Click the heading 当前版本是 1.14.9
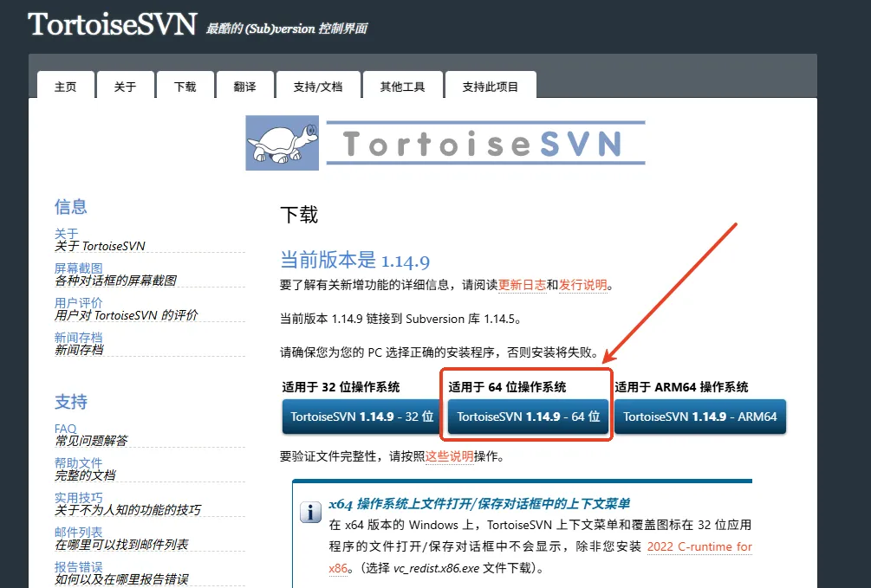 click(x=355, y=261)
